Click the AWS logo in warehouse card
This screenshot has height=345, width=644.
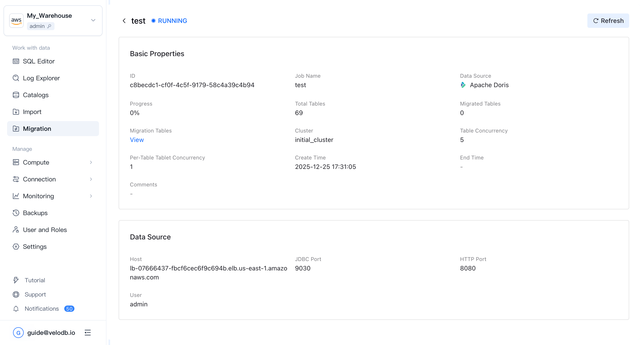(x=16, y=20)
